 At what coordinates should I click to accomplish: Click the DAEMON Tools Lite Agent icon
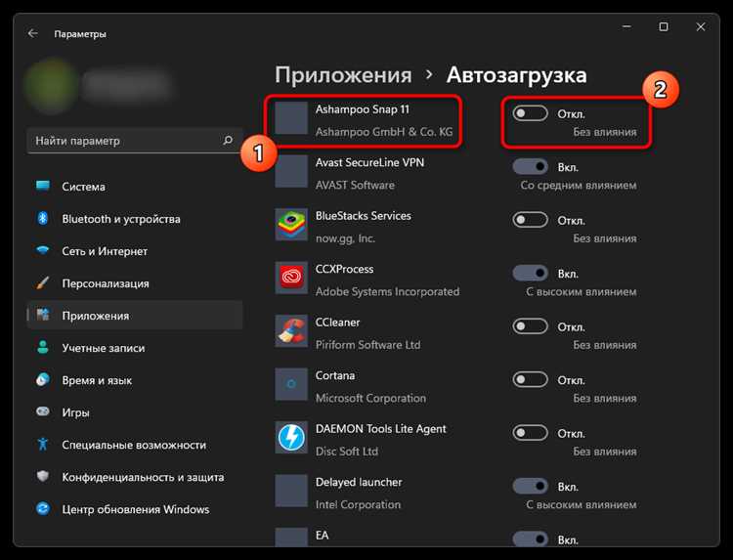point(291,438)
